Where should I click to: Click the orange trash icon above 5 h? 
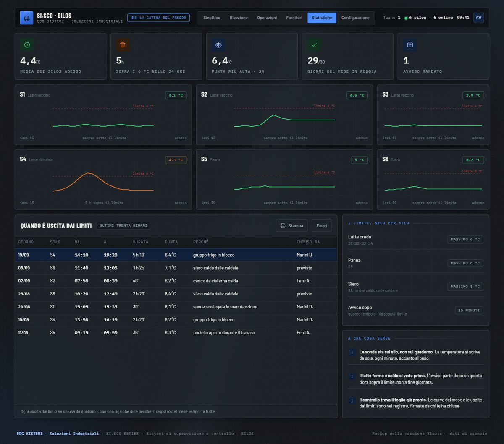click(123, 45)
